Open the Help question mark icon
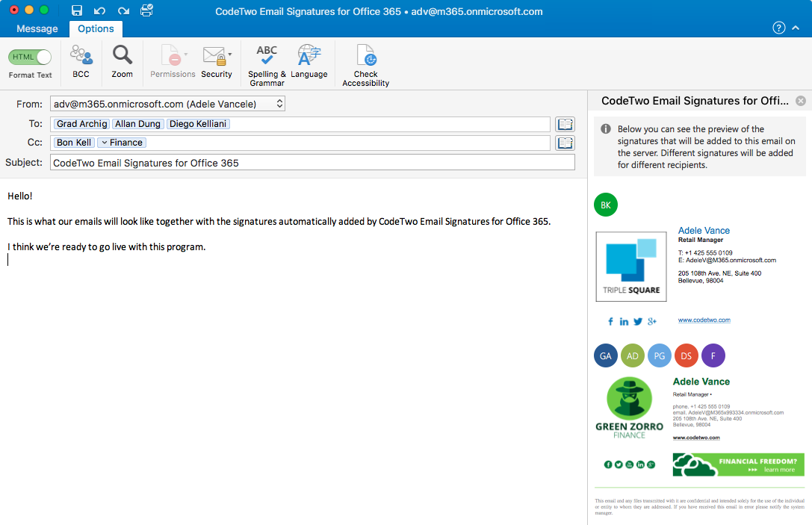The width and height of the screenshot is (812, 525). point(779,28)
